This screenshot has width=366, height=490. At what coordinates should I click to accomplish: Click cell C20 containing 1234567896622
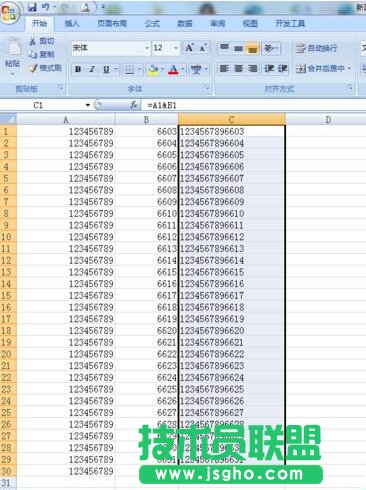(x=232, y=354)
